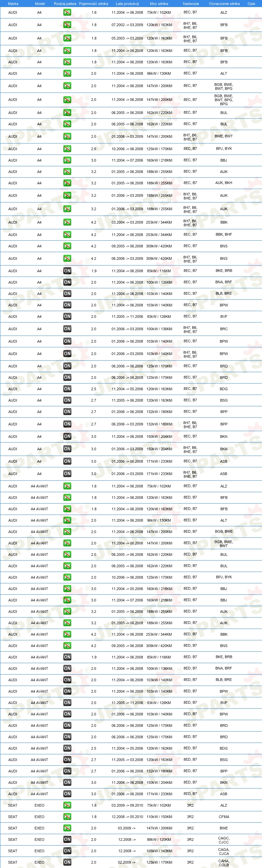Image resolution: width=262 pixels, height=868 pixels.
Task: Click the ON icon in the A4 8EC BNA, BRF row
Action: point(67,282)
